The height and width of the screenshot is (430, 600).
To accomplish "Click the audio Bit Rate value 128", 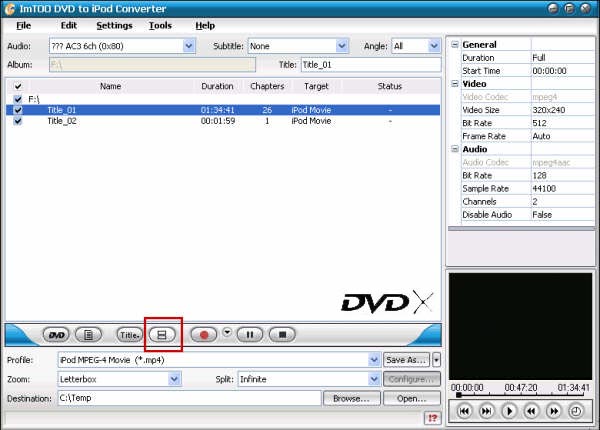I will [x=539, y=176].
